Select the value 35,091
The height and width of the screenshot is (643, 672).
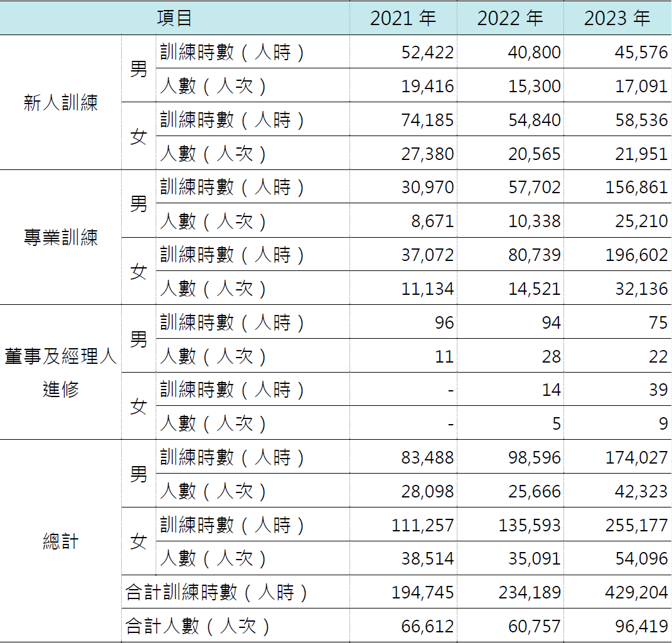[534, 558]
